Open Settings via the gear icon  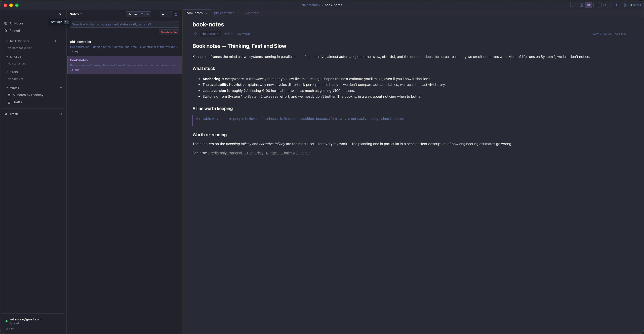coord(60,14)
